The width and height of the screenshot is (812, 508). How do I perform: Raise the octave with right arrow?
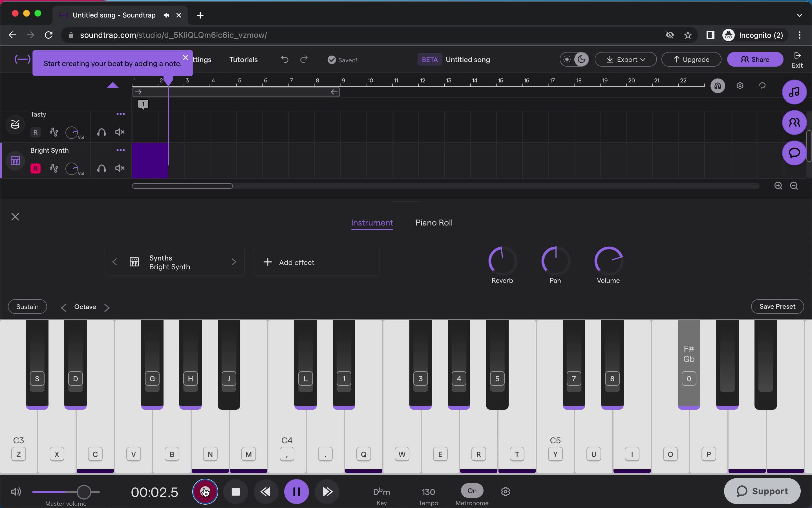pos(107,307)
